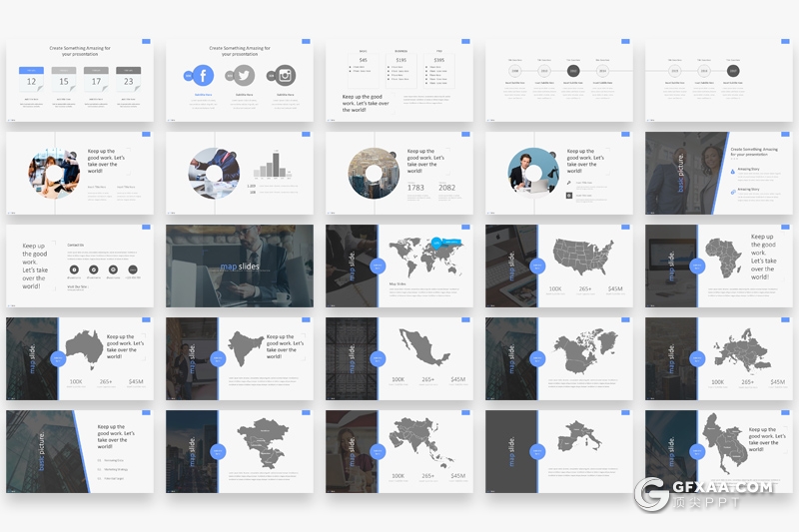Click the Facebook icon circle
Viewport: 799px width, 532px height.
[x=202, y=76]
